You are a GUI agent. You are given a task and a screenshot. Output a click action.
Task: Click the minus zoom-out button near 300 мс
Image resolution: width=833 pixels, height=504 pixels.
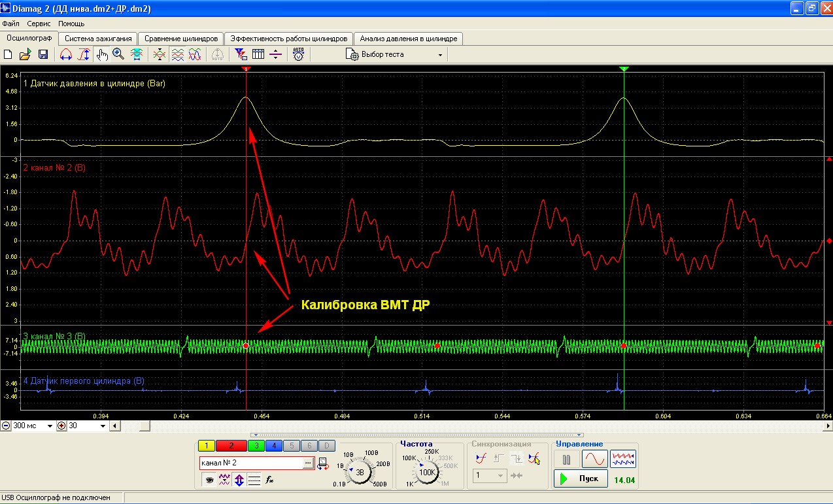pyautogui.click(x=6, y=426)
